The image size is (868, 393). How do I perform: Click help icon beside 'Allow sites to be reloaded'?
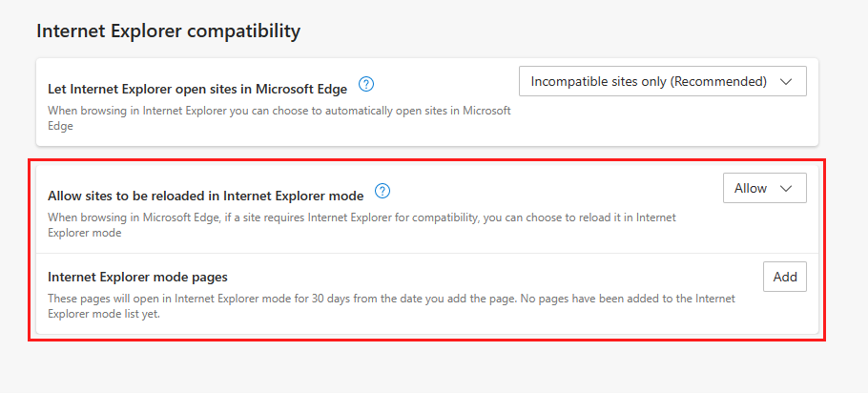coord(382,191)
